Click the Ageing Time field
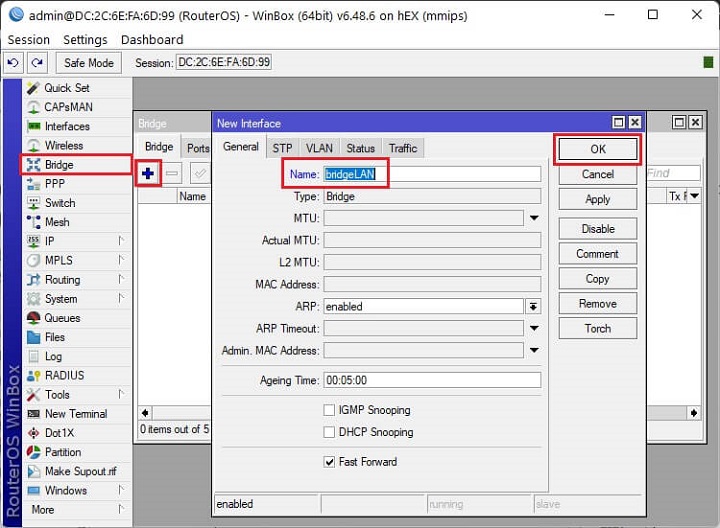Image resolution: width=720 pixels, height=528 pixels. [432, 380]
